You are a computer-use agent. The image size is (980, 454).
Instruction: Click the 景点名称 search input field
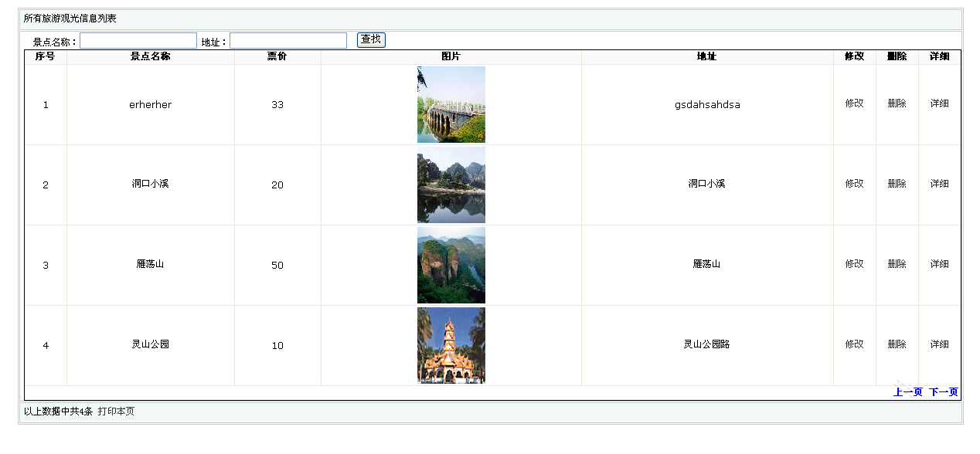(138, 41)
